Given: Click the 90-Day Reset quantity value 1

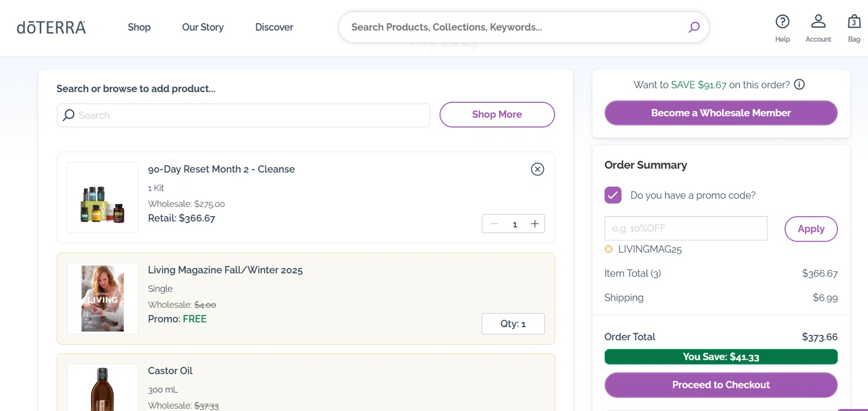Looking at the screenshot, I should pyautogui.click(x=514, y=224).
